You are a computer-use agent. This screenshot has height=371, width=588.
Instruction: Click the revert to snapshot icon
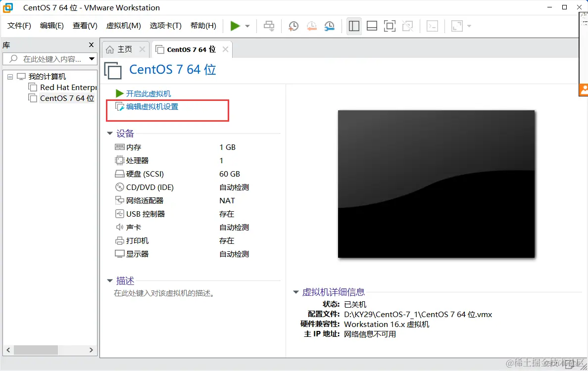click(x=311, y=26)
